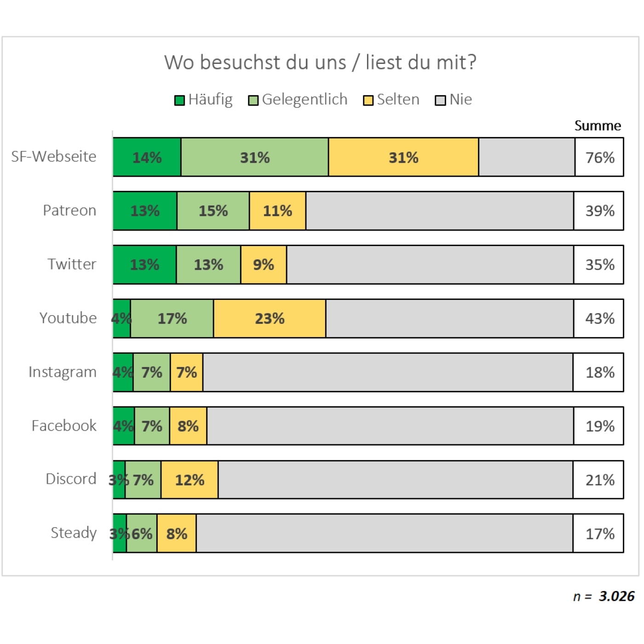This screenshot has height=644, width=644.
Task: Click the Twitter 9% Selten segment
Action: (264, 264)
